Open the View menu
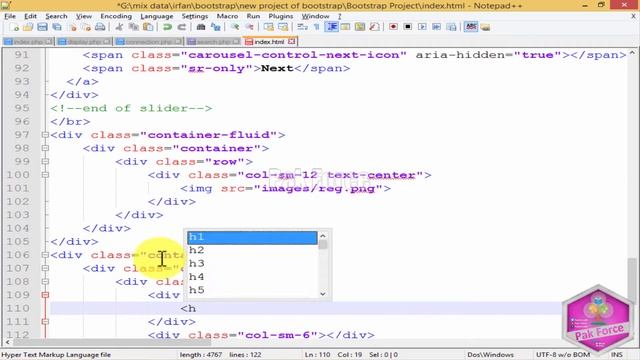 84,16
